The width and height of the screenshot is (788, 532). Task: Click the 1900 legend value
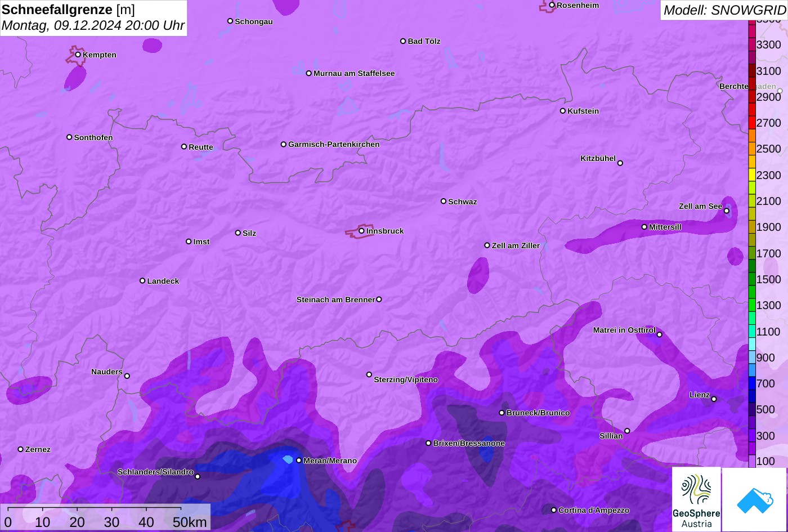769,227
